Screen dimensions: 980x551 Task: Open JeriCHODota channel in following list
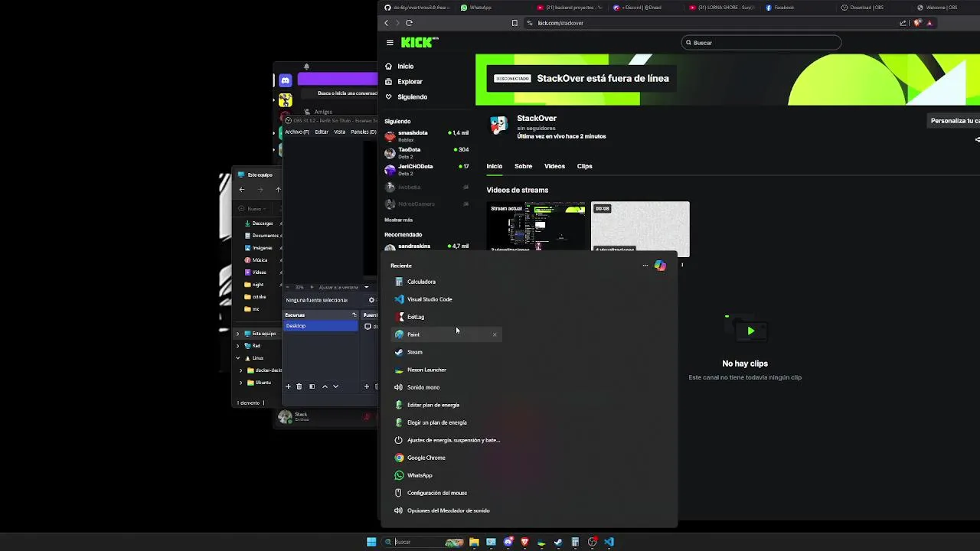[426, 170]
